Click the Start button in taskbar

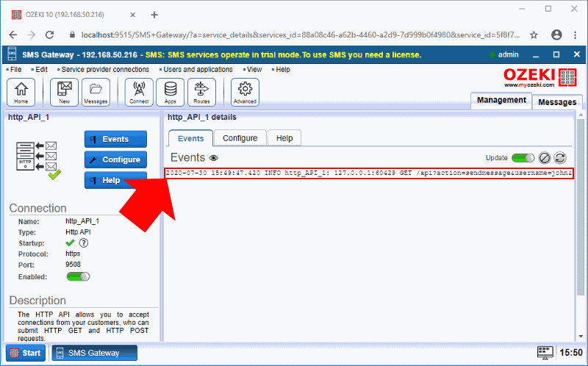tap(26, 353)
